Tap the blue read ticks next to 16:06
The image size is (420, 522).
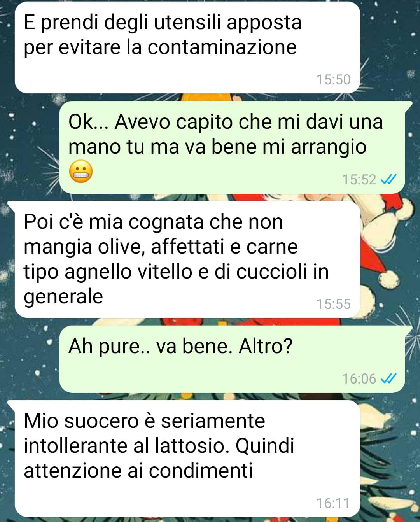(388, 378)
